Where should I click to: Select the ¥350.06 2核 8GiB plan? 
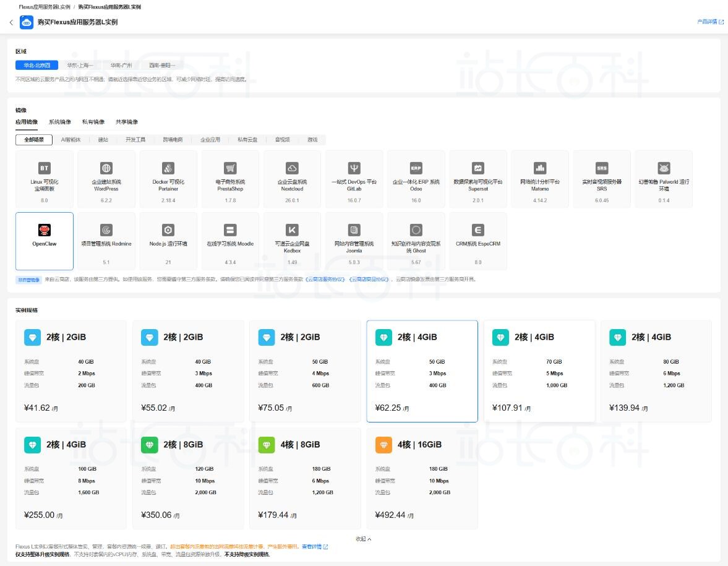tap(188, 478)
